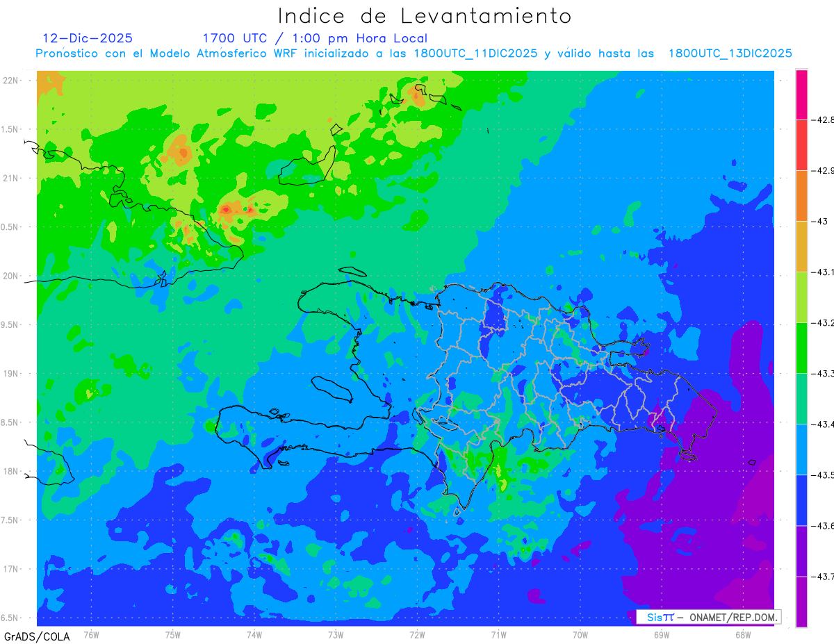Viewport: 834px width, 644px height.
Task: Select the violet swatch below -43.7
Action: [x=801, y=601]
